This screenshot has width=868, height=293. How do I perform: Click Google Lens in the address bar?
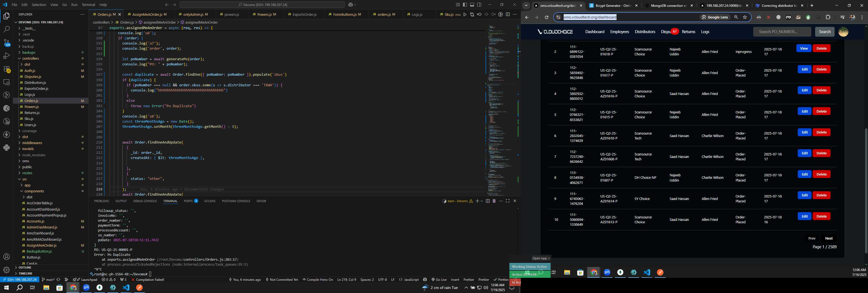pyautogui.click(x=714, y=17)
